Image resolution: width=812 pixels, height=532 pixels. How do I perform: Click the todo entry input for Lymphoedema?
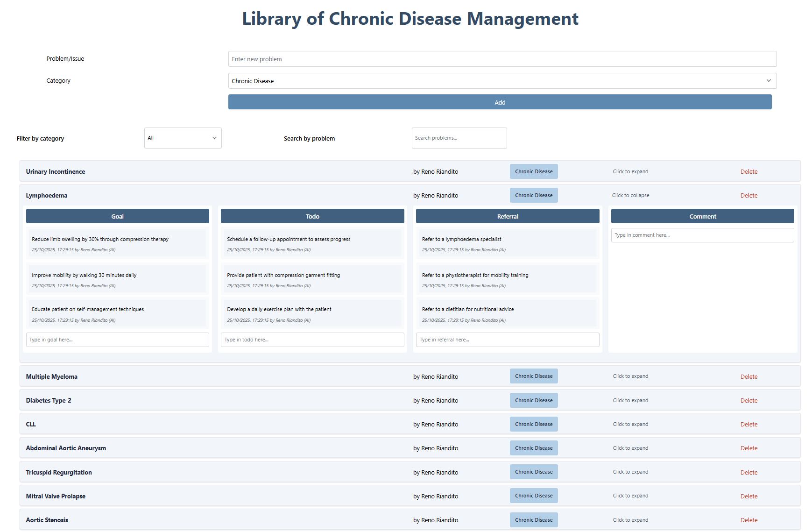tap(312, 340)
